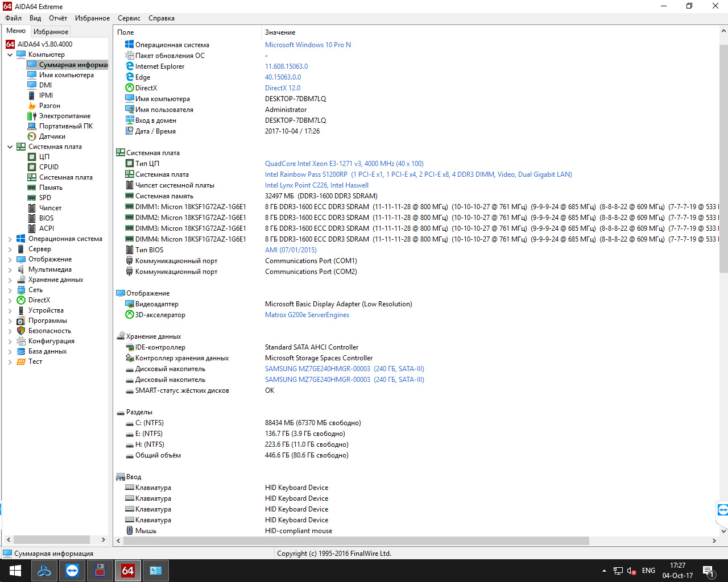The width and height of the screenshot is (728, 582).
Task: Open the Файл menu
Action: click(13, 18)
